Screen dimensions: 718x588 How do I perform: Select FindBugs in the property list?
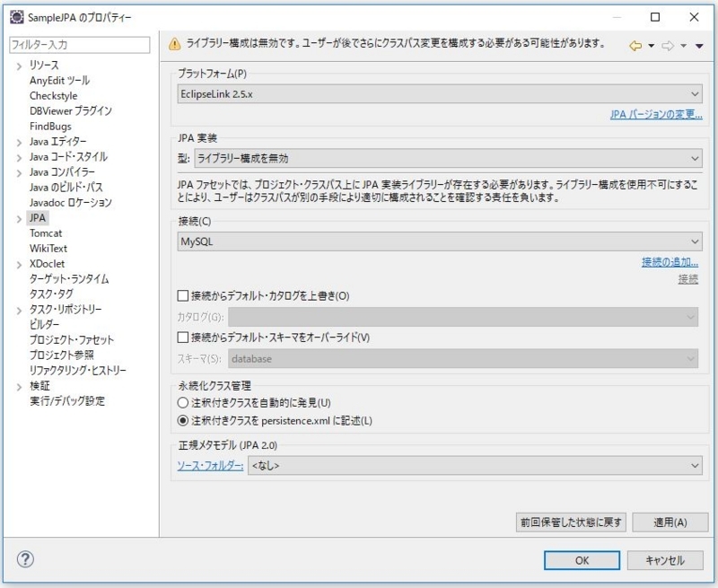click(x=50, y=127)
